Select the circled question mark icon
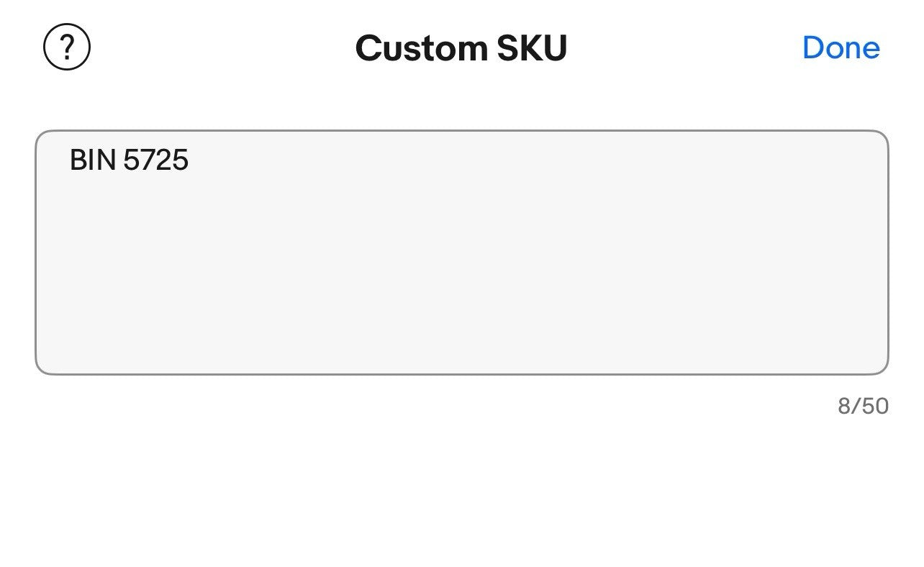 click(x=67, y=47)
